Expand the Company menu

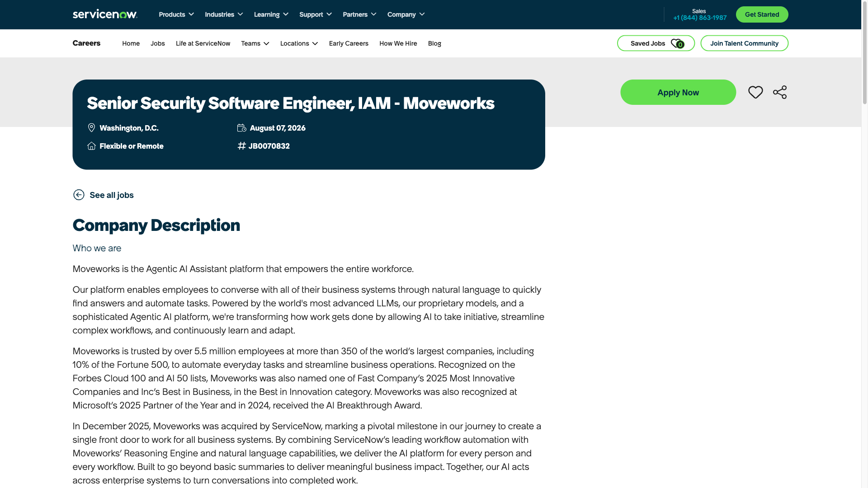406,14
